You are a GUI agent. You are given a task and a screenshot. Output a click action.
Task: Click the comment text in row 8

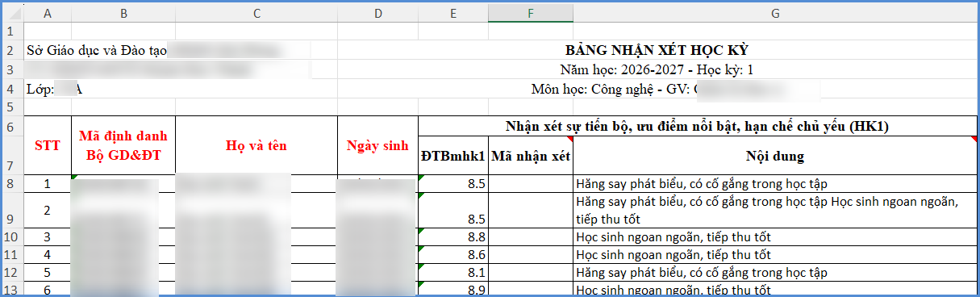pyautogui.click(x=702, y=184)
